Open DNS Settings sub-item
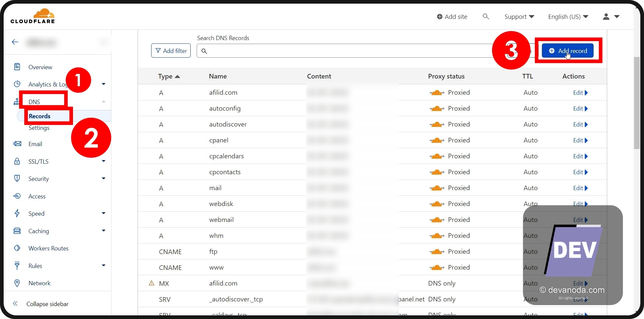This screenshot has width=644, height=319. coord(39,128)
